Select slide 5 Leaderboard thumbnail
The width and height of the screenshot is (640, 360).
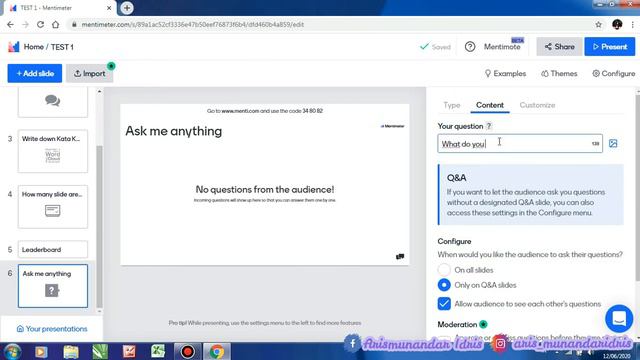click(53, 249)
